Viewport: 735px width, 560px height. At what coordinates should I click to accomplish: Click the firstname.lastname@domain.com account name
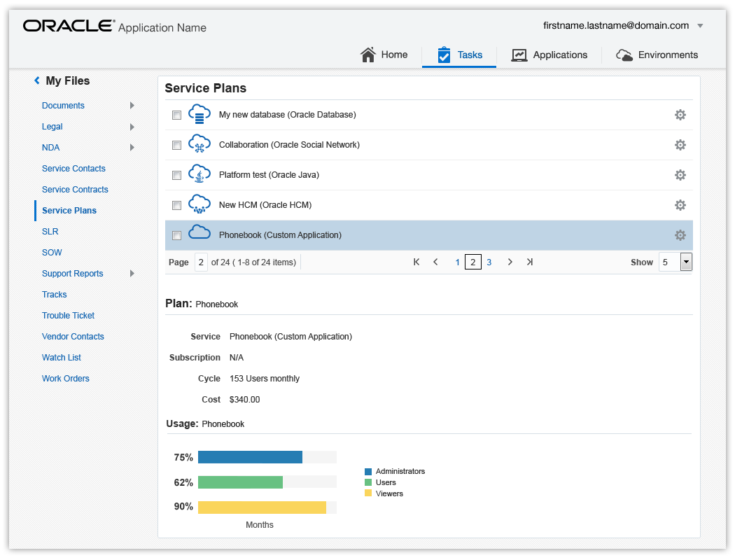pyautogui.click(x=616, y=25)
